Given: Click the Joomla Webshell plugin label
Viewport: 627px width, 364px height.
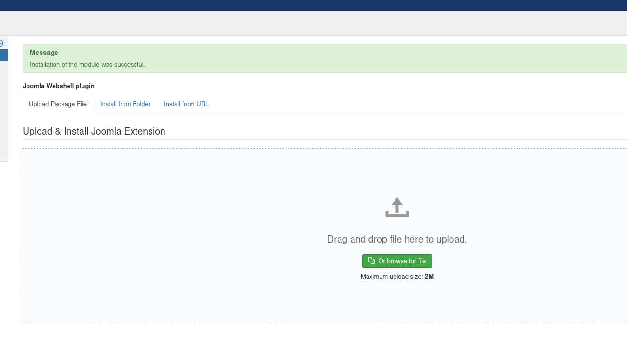Looking at the screenshot, I should pyautogui.click(x=58, y=86).
